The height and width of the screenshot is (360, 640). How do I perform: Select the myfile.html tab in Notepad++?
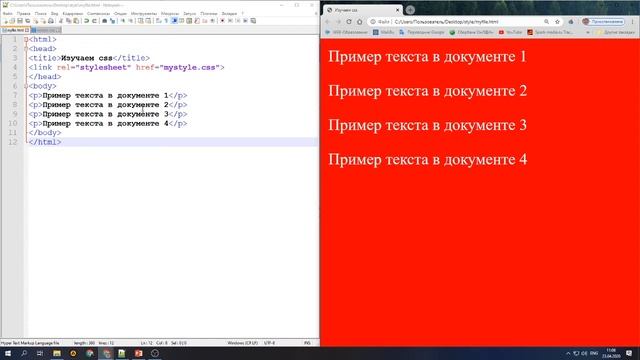tap(15, 30)
